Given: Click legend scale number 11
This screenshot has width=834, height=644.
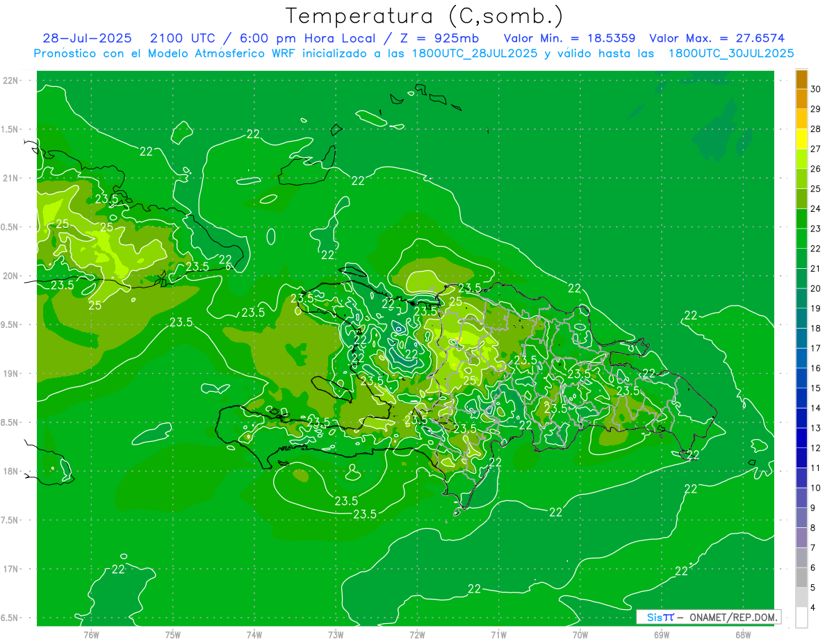Looking at the screenshot, I should 816,468.
